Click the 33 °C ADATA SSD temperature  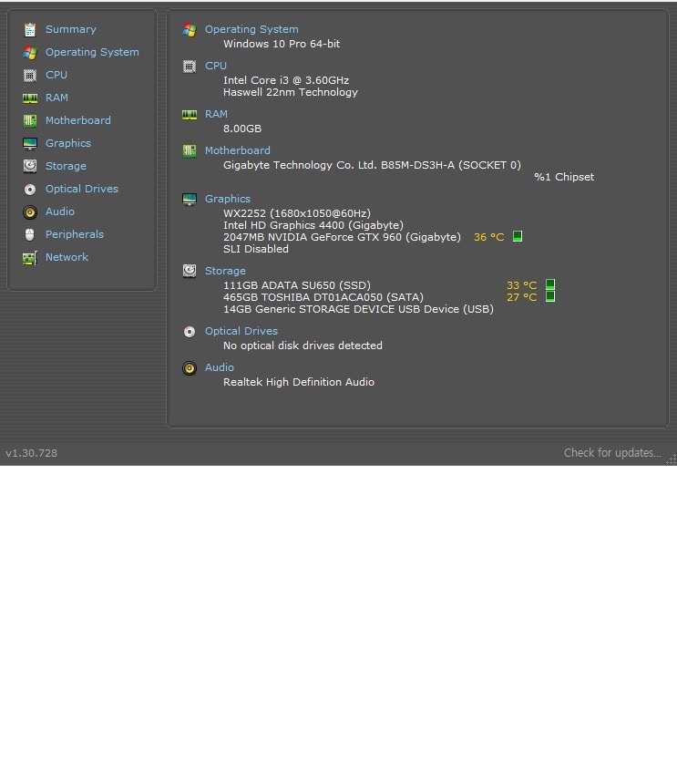pos(521,285)
